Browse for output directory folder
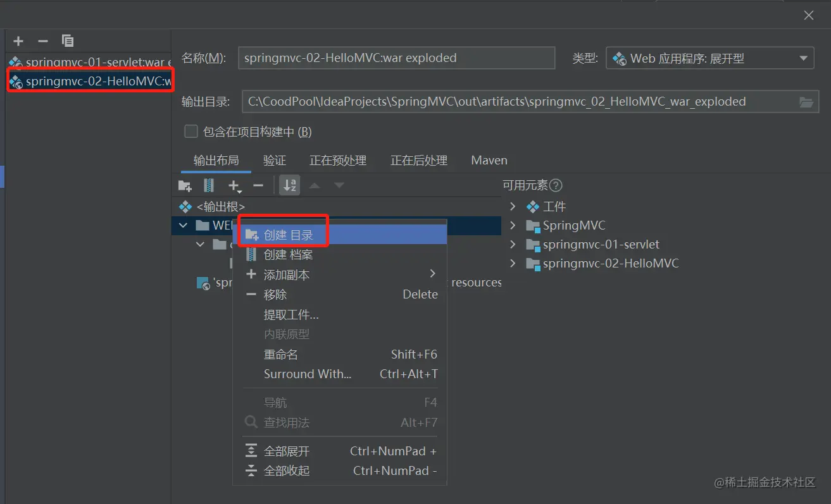831x504 pixels. (806, 102)
